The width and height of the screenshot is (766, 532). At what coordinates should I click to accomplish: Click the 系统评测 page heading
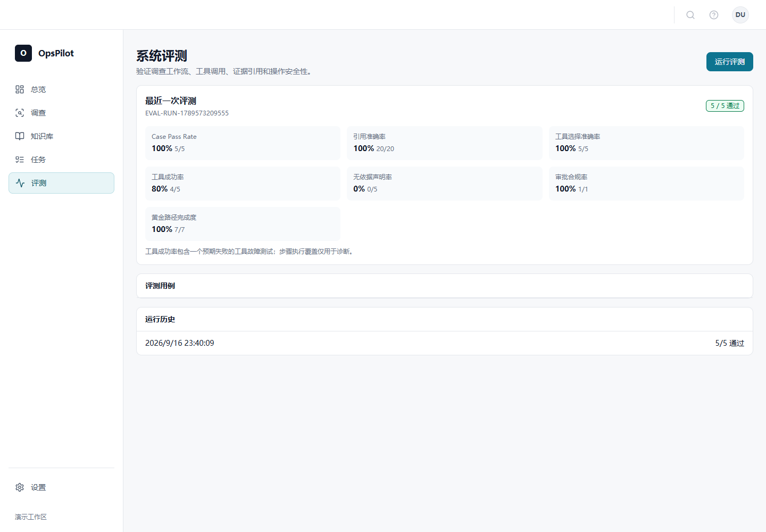(x=162, y=56)
